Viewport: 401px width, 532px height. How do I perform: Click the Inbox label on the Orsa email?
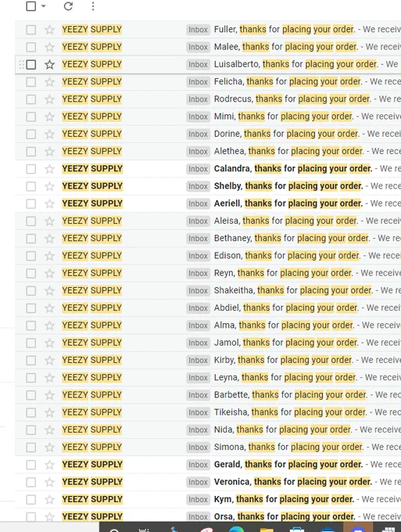coord(198,516)
